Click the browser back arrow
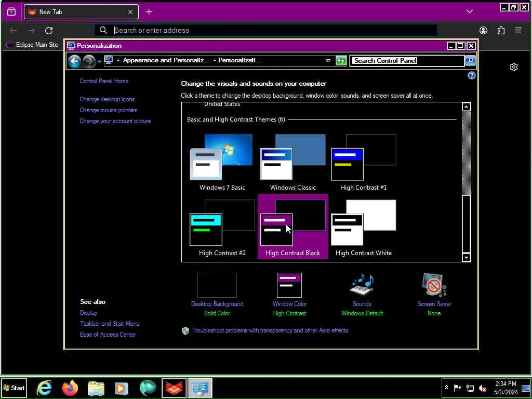Image resolution: width=532 pixels, height=399 pixels. click(14, 31)
